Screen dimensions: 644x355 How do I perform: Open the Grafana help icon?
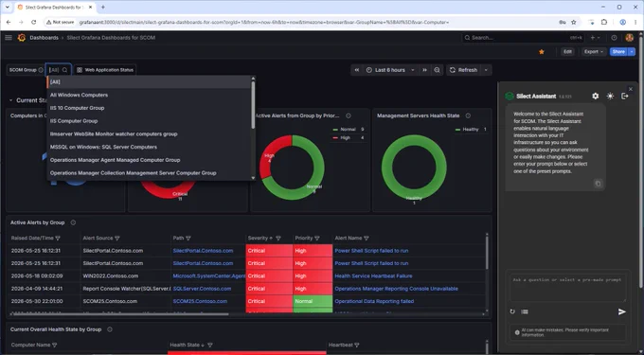614,38
